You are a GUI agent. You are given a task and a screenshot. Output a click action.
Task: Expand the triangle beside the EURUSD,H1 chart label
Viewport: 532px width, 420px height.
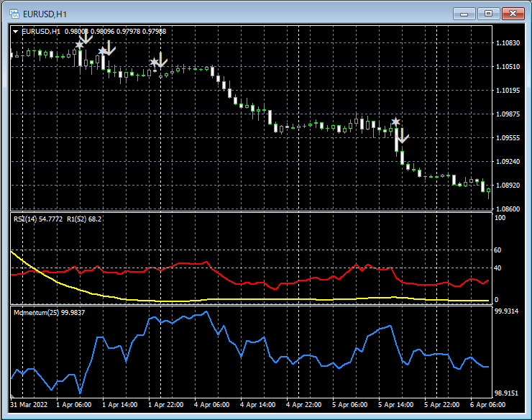(16, 31)
